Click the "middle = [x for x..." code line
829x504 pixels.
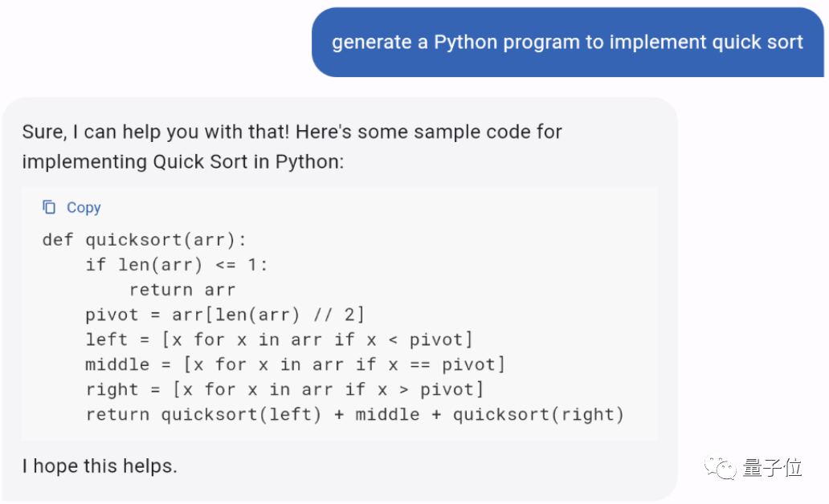(x=295, y=364)
